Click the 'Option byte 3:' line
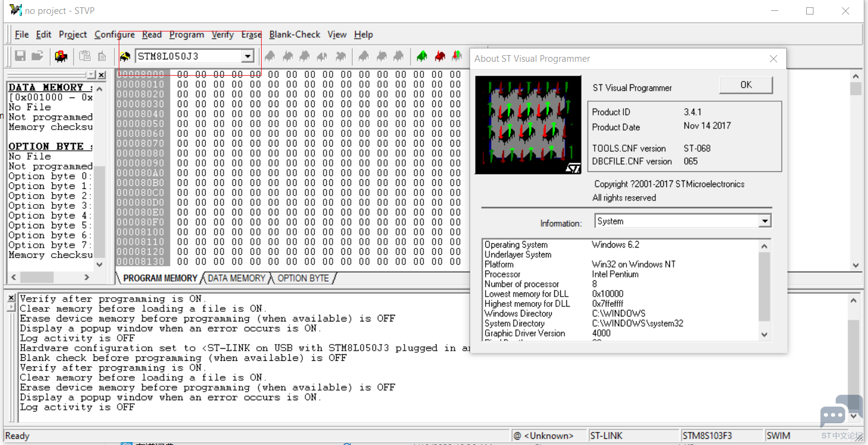This screenshot has height=445, width=868. (x=50, y=206)
